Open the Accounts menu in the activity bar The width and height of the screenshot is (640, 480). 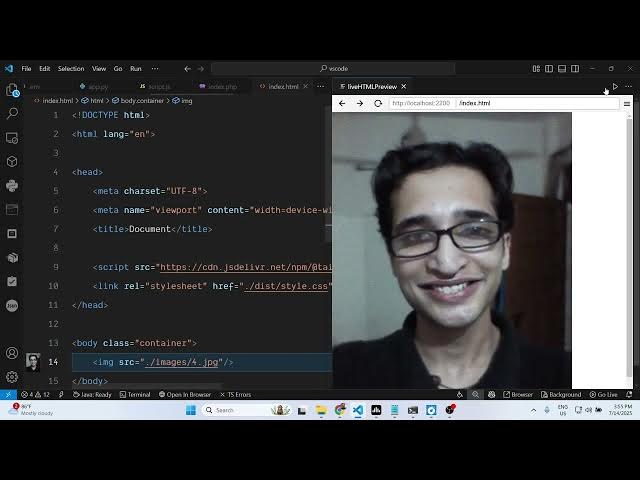pyautogui.click(x=12, y=353)
